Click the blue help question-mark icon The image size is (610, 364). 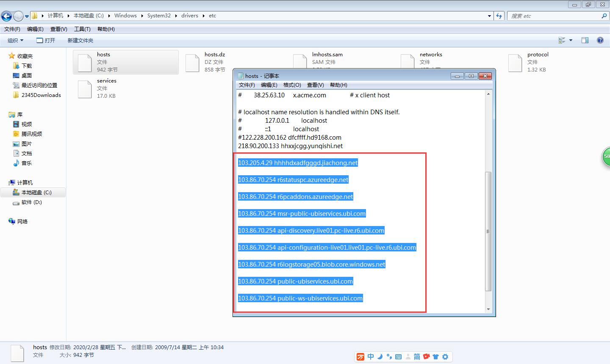tap(600, 40)
